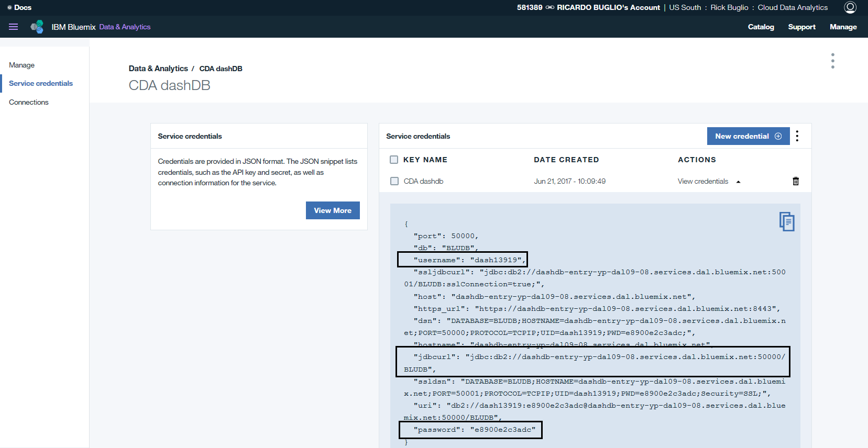Open the hamburger navigation menu
868x448 pixels.
tap(14, 27)
